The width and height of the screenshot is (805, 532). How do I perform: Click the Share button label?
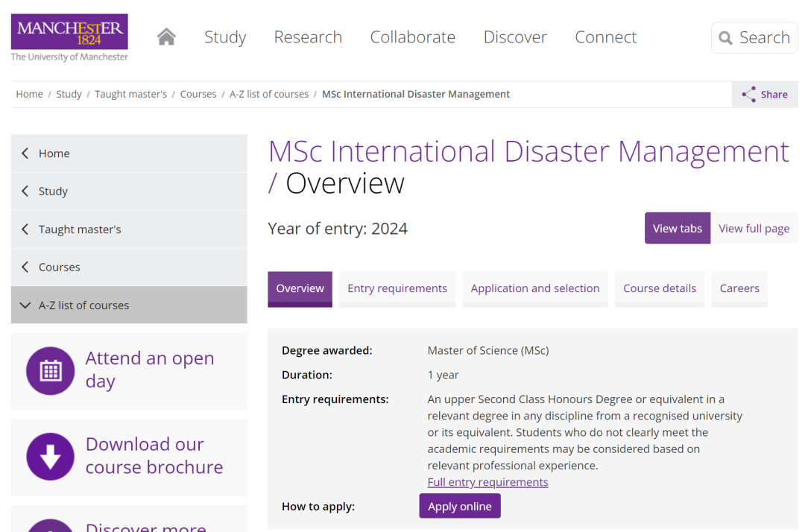click(774, 95)
